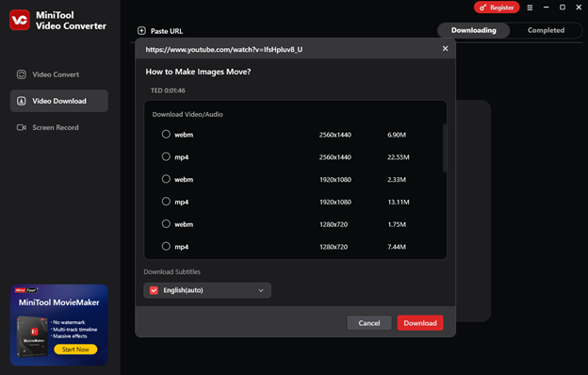Click the MiniTool Video Converter logo icon

pos(20,20)
